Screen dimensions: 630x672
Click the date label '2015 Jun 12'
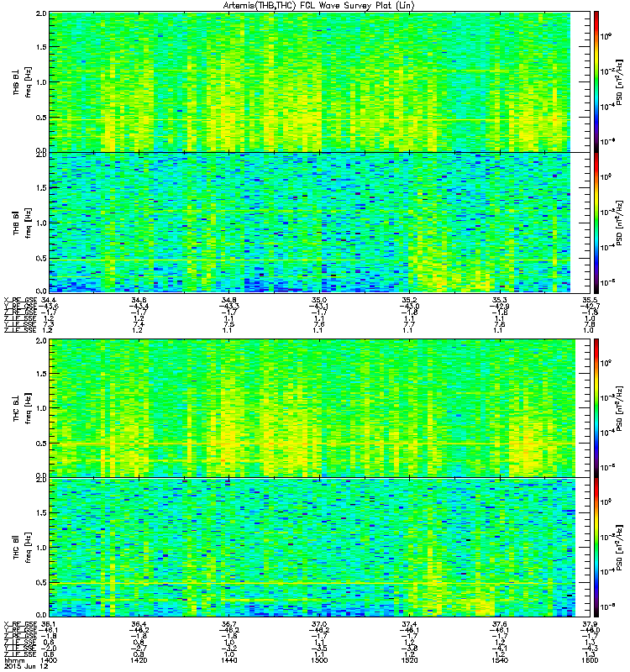tap(26, 666)
